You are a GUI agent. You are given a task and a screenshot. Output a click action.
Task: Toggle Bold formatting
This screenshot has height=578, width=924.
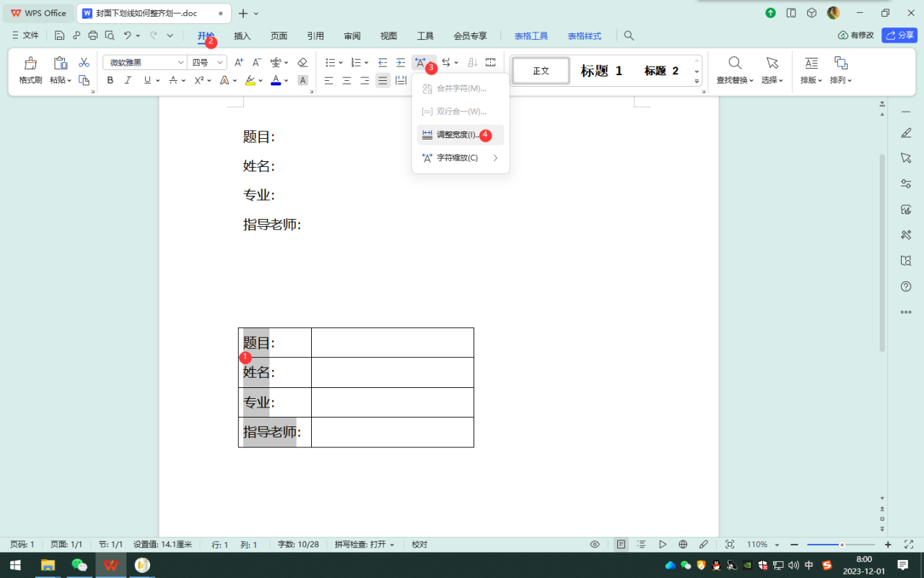[110, 80]
